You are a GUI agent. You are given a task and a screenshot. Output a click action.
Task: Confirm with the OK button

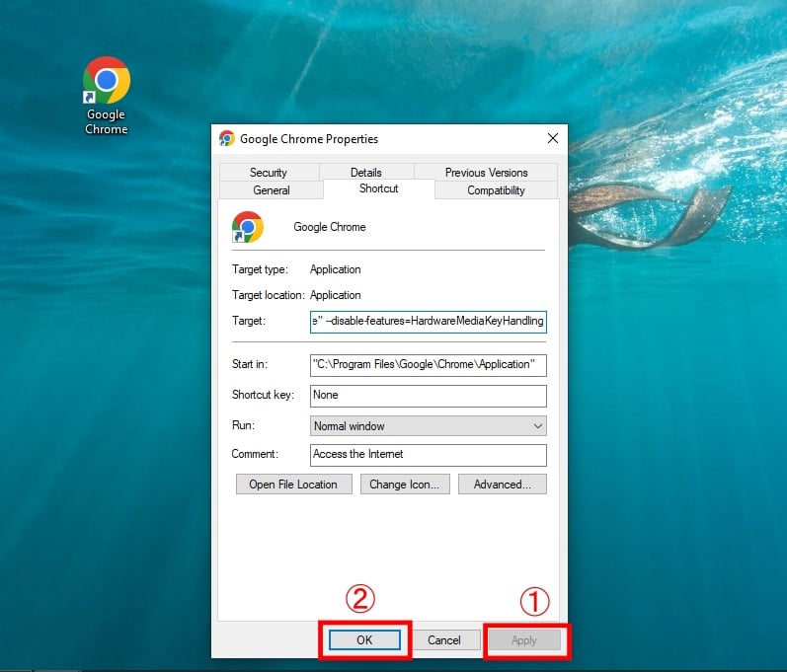[x=364, y=639]
